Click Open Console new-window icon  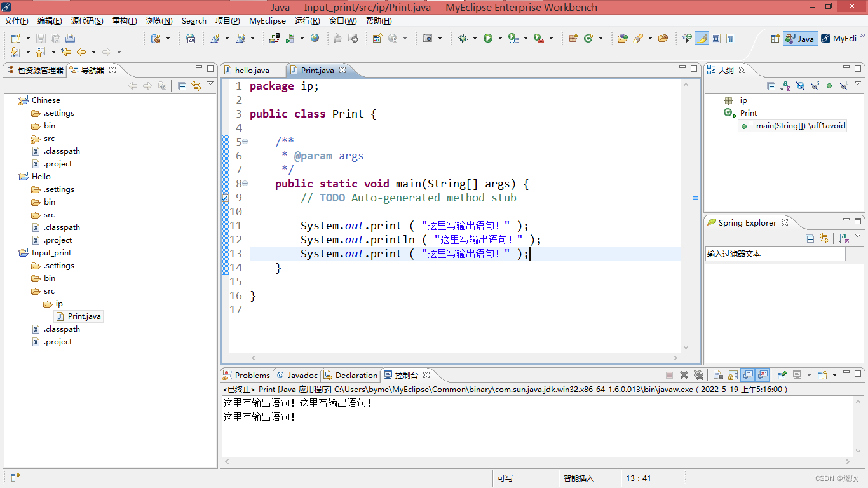(x=822, y=375)
